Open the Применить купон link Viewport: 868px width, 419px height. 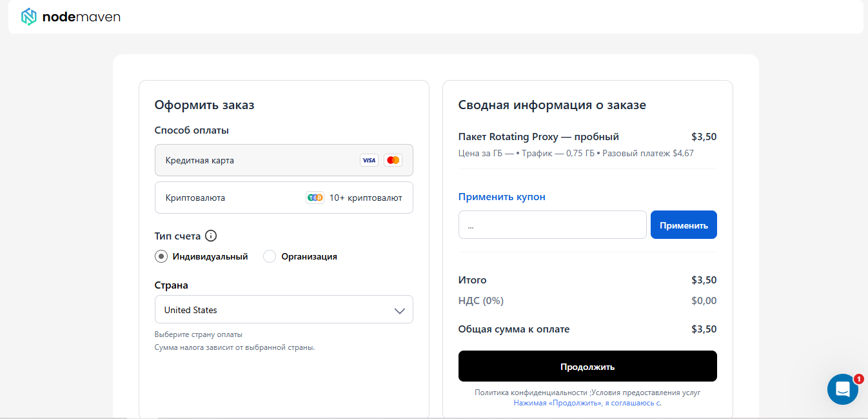502,197
